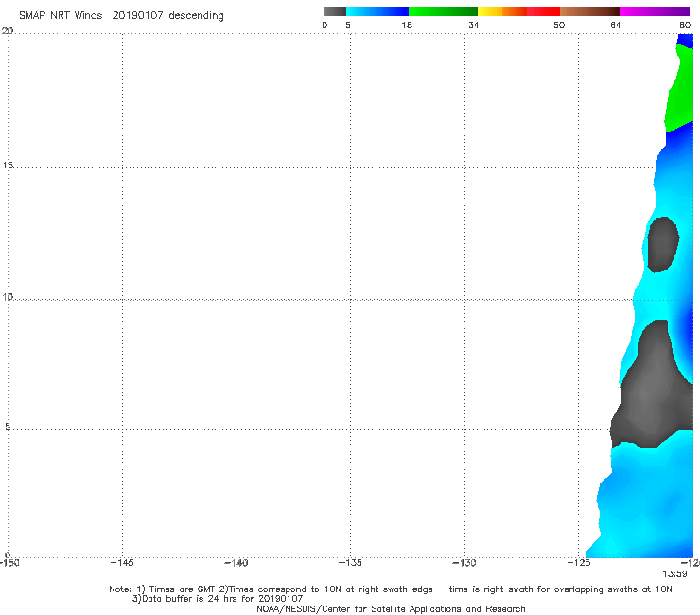Click the longitude axis label "-140"

[236, 563]
